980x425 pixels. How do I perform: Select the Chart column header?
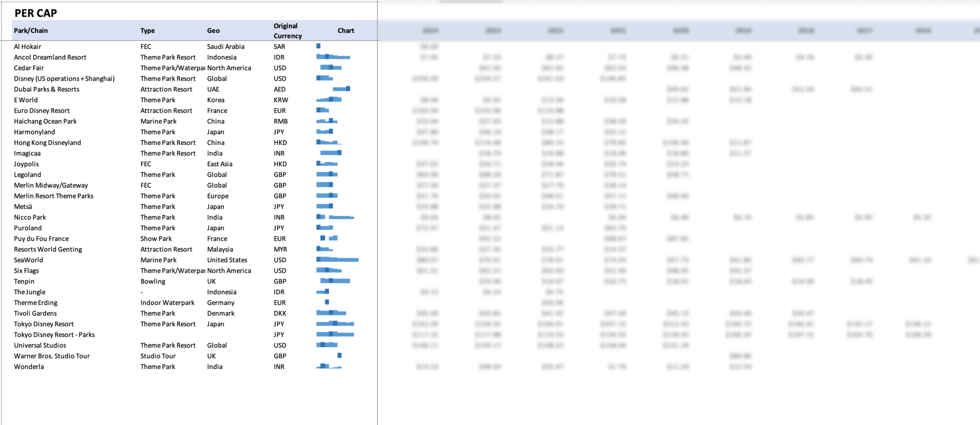[345, 31]
